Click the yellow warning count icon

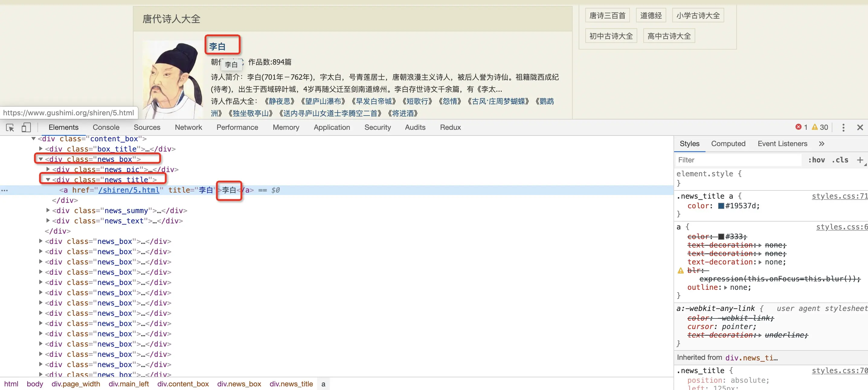click(815, 127)
